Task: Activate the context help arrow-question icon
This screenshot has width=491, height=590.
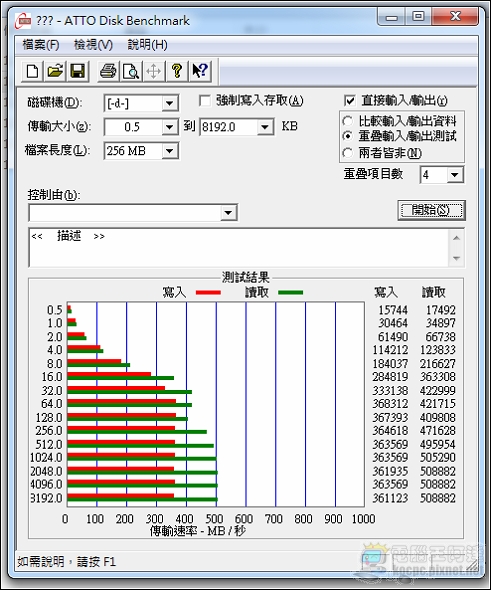Action: click(200, 71)
